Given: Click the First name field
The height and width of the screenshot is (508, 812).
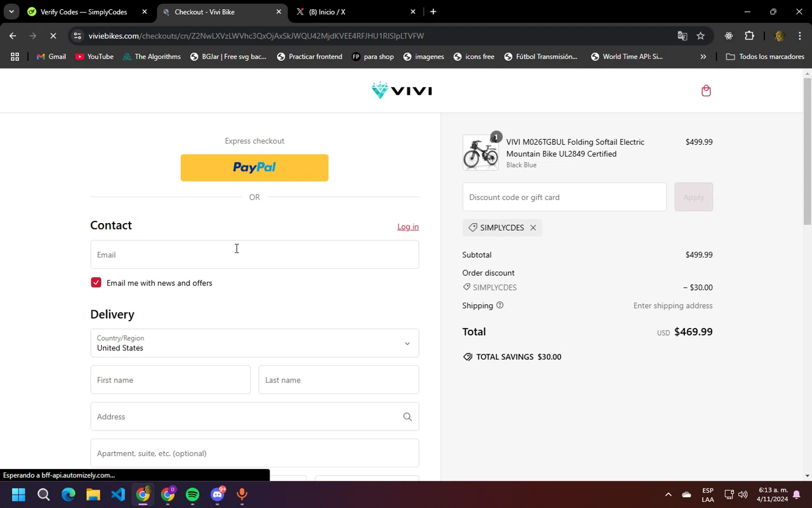Looking at the screenshot, I should pyautogui.click(x=171, y=380).
